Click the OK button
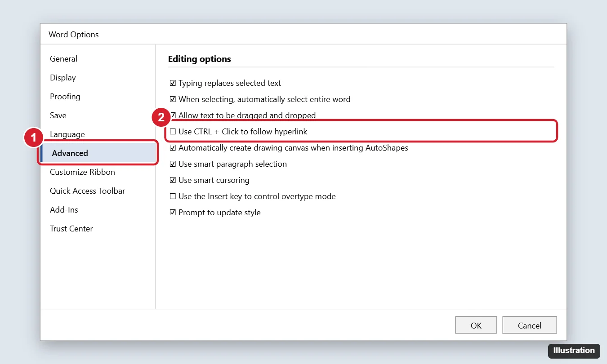The width and height of the screenshot is (607, 364). (476, 325)
